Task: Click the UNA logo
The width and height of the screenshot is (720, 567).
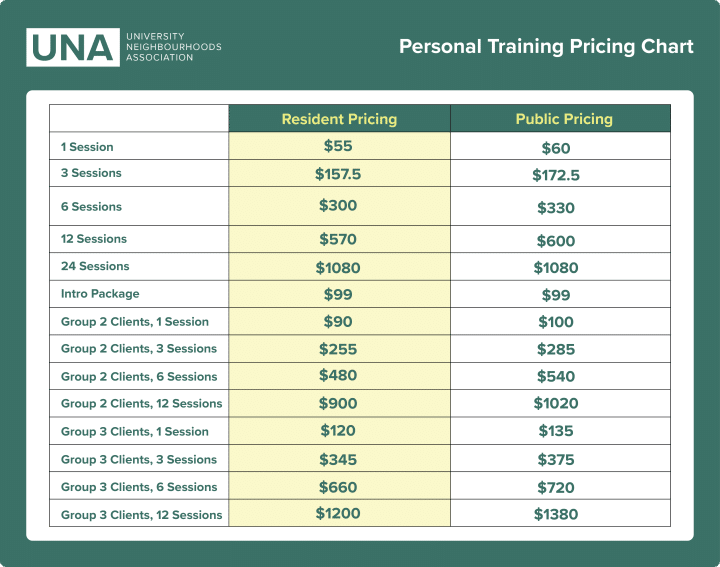Action: (72, 47)
